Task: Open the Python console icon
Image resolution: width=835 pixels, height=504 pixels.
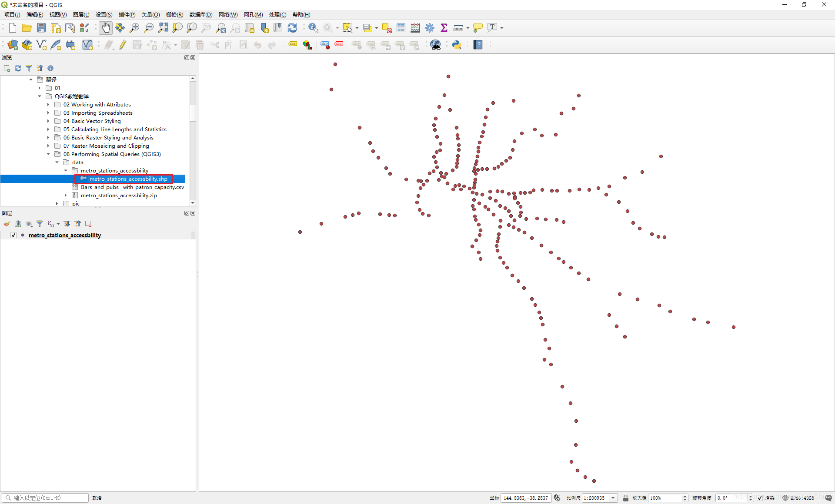Action: point(457,45)
